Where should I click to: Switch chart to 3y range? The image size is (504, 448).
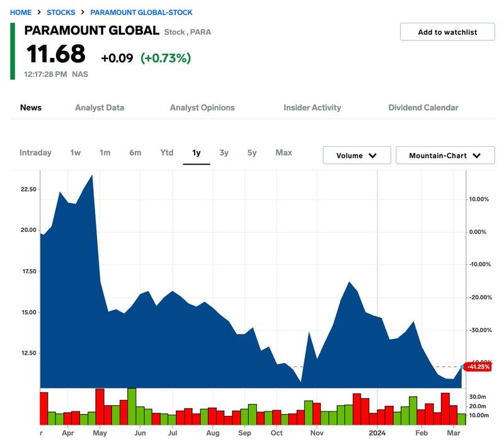[224, 152]
